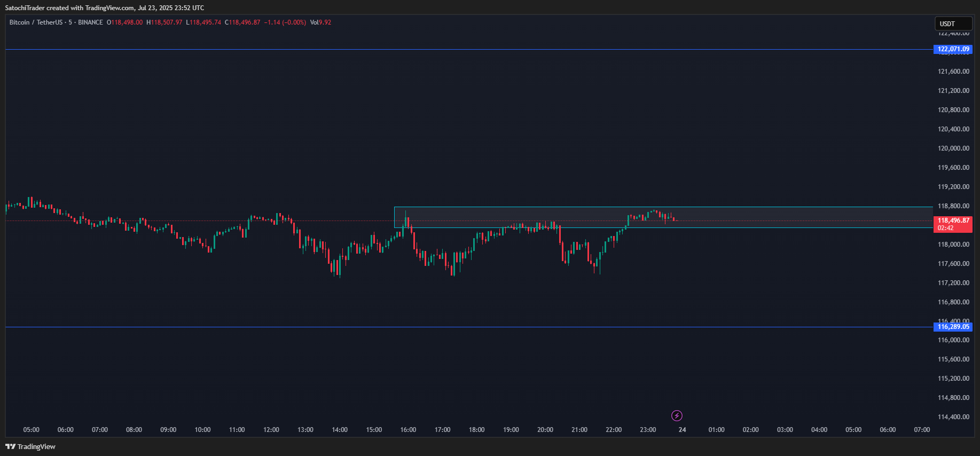980x456 pixels.
Task: Click the 02:00 time axis label
Action: (x=751, y=430)
